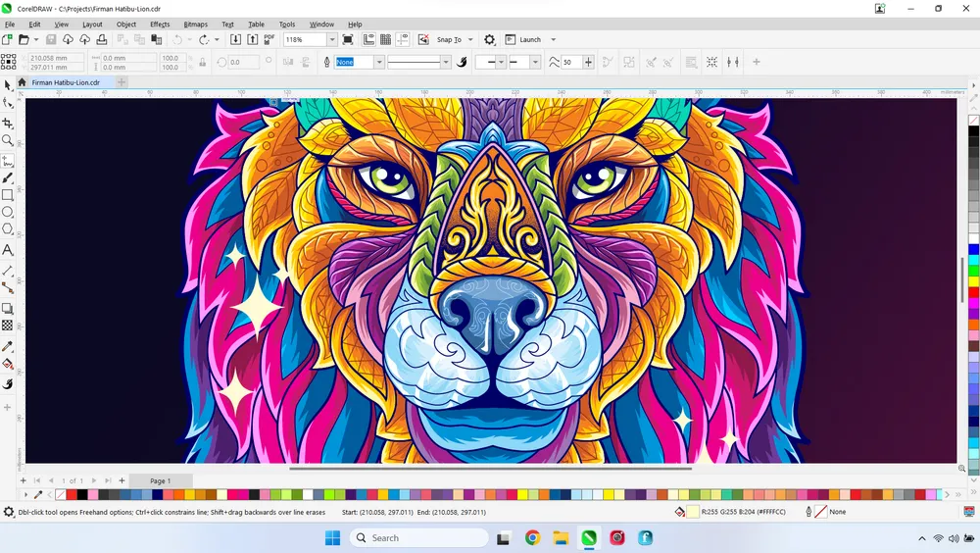Pick the Text tool
Screen dimensions: 980x553
tap(8, 250)
